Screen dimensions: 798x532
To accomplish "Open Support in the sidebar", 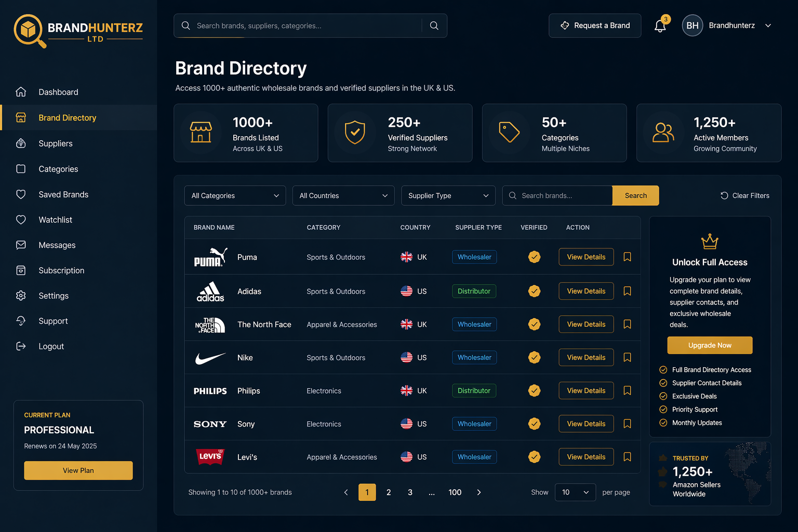I will tap(78, 321).
